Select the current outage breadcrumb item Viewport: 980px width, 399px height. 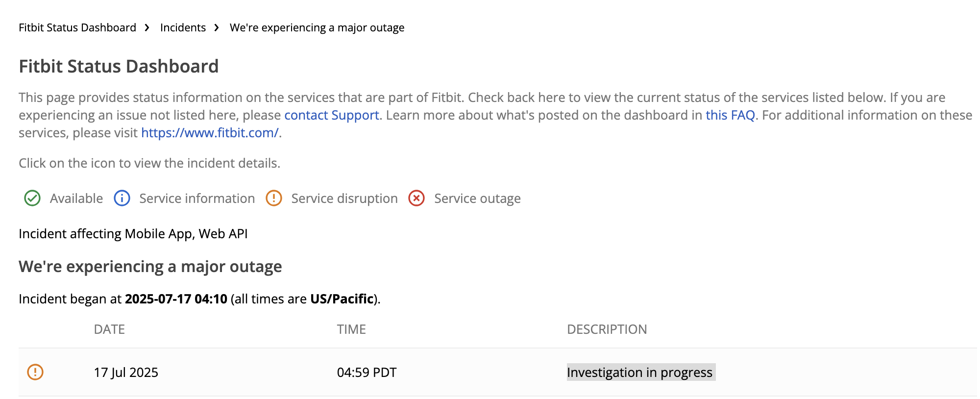point(317,27)
